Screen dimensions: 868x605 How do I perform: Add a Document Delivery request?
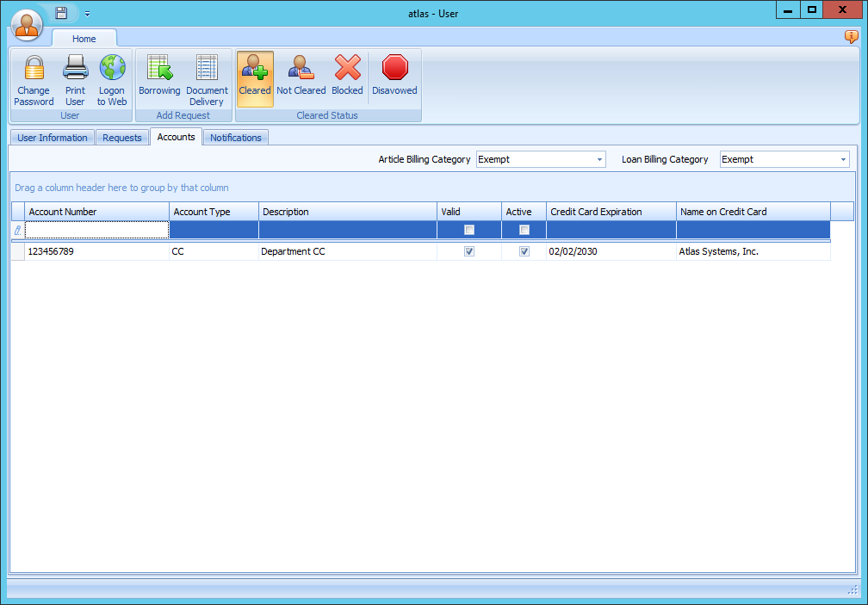pos(207,79)
